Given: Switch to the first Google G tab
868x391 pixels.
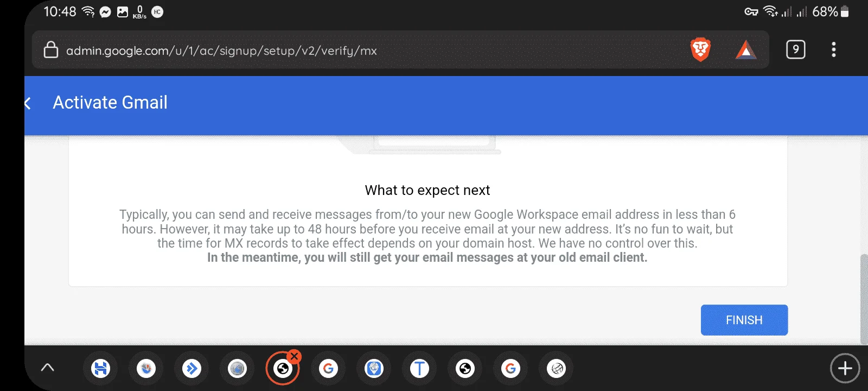Looking at the screenshot, I should pos(328,369).
